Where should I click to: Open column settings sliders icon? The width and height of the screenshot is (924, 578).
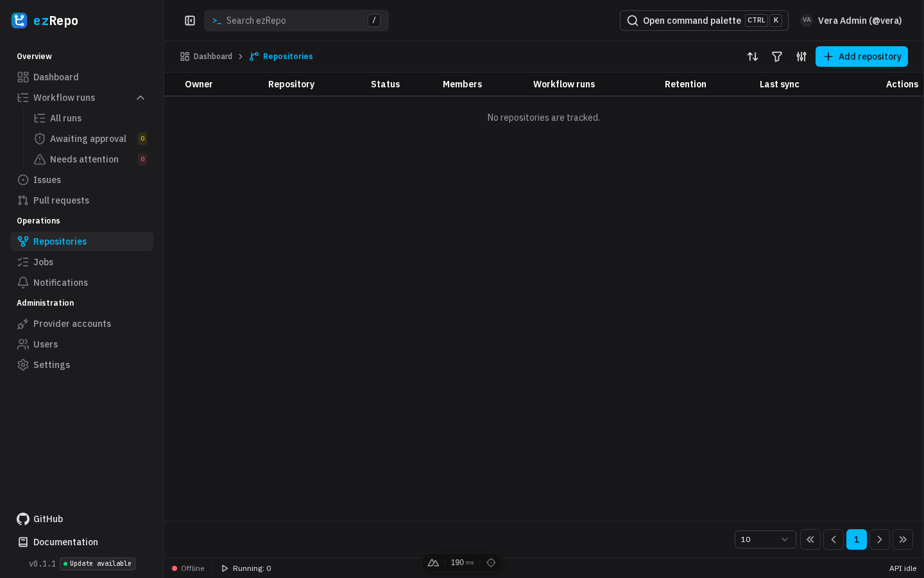(801, 57)
